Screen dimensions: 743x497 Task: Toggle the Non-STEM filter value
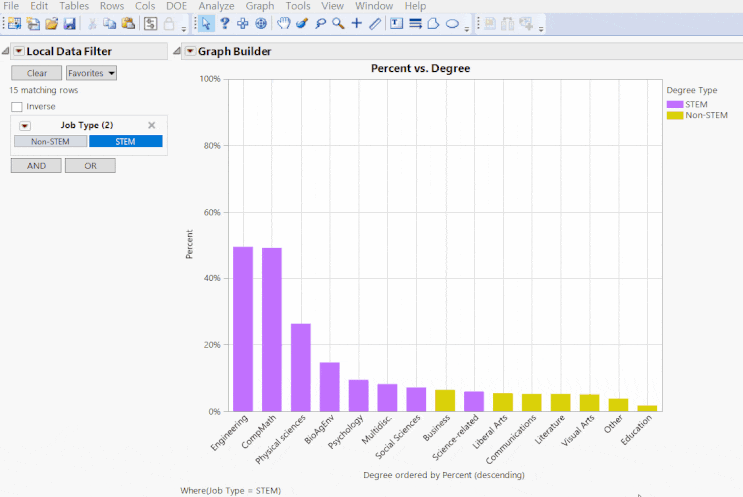coord(49,141)
